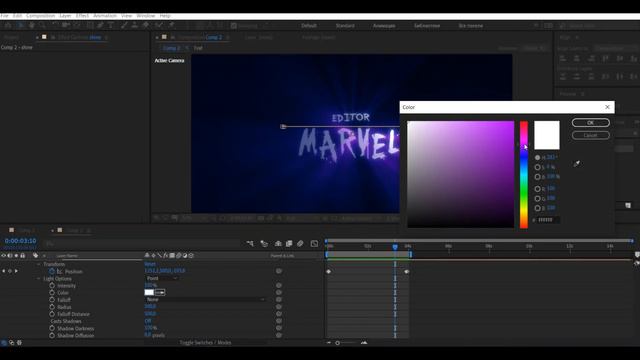Toggle Position stopwatch
Screen dimensions: 640x360
[x=52, y=271]
